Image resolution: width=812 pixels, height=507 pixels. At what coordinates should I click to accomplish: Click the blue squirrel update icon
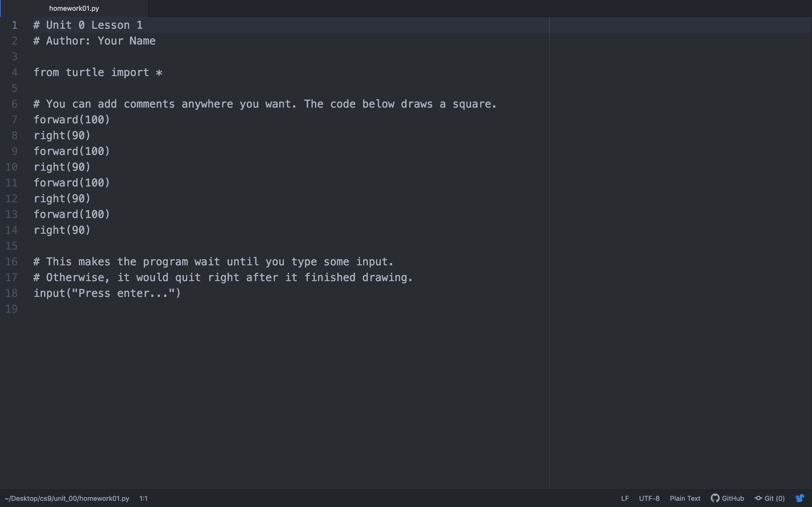[x=800, y=498]
